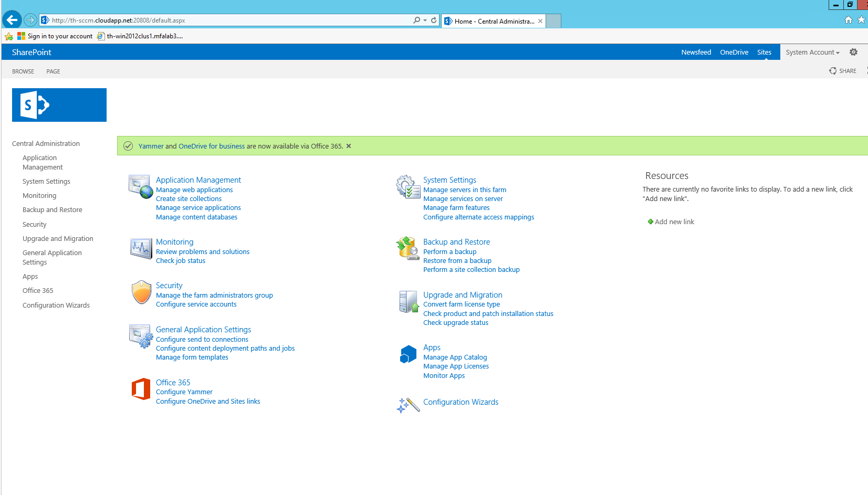The image size is (868, 495).
Task: Click the browser Forward arrow button
Action: tap(30, 20)
